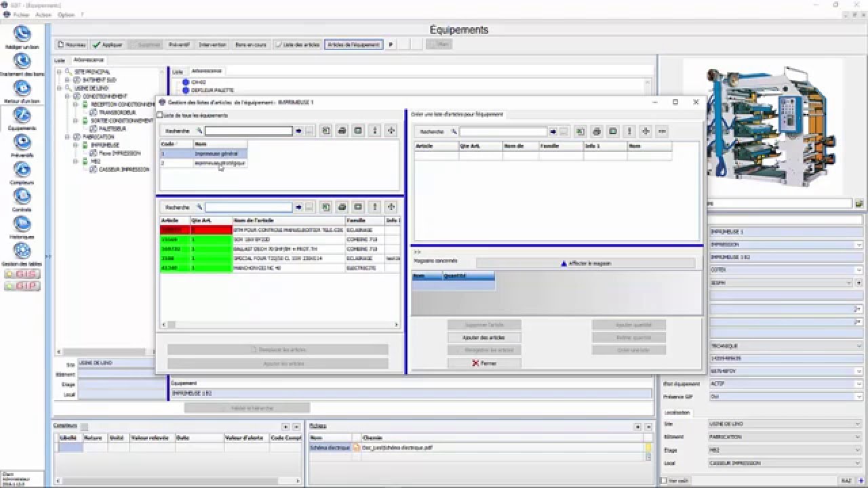868x488 pixels.
Task: Open Retour d'un bon sidebar icon
Action: click(22, 88)
